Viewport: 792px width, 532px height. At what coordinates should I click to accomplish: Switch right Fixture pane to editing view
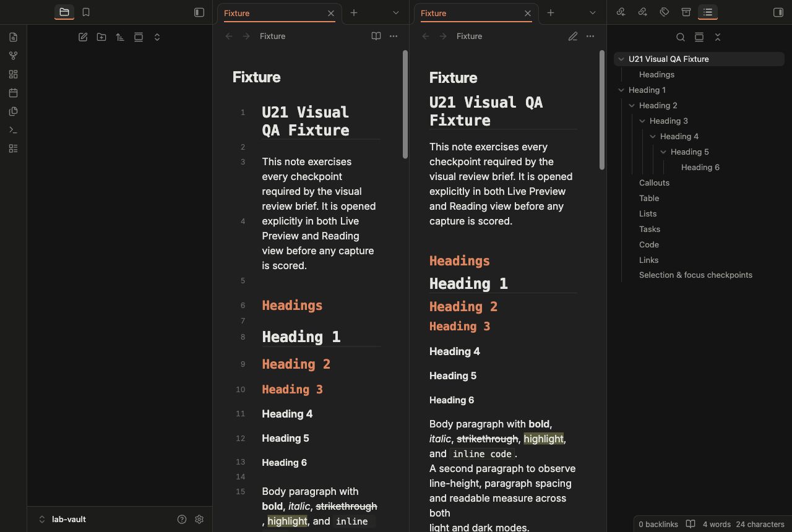(573, 36)
